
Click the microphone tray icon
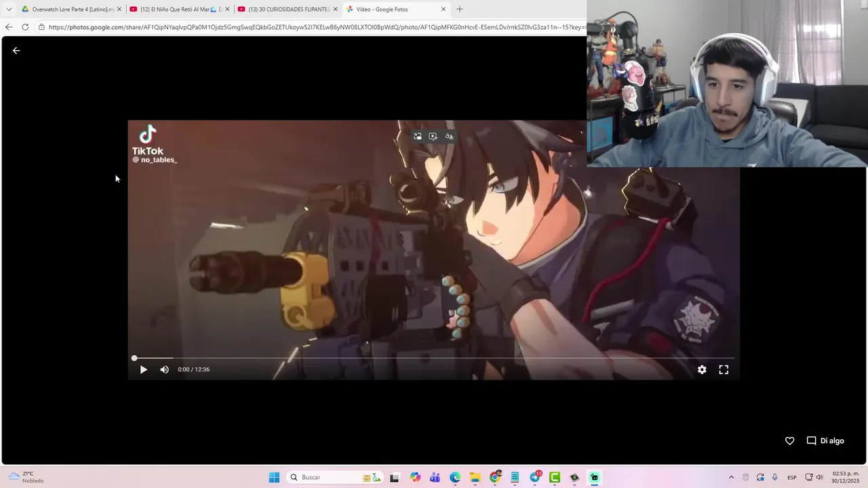tap(774, 477)
